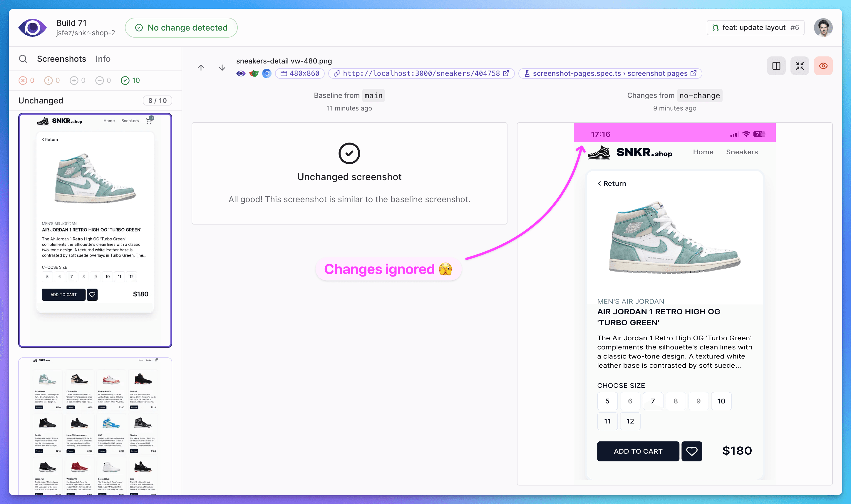This screenshot has width=851, height=504.
Task: Toggle the red error filter showing 0 errors
Action: (x=24, y=81)
